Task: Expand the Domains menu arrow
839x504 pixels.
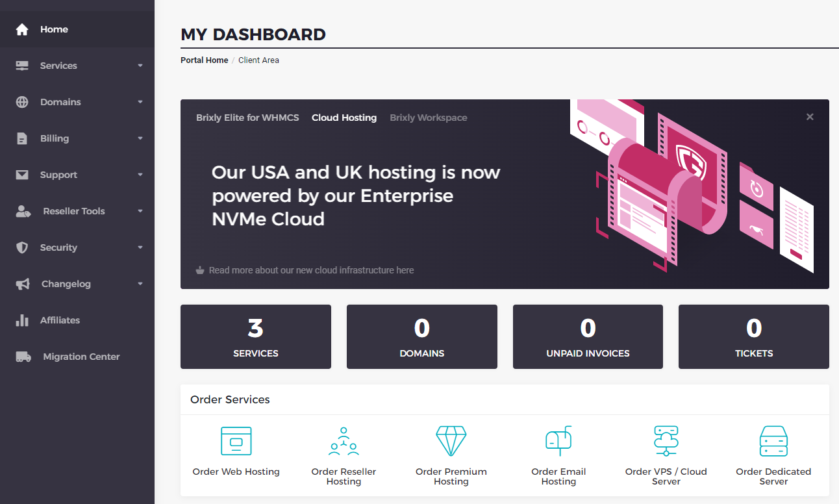Action: [x=140, y=102]
